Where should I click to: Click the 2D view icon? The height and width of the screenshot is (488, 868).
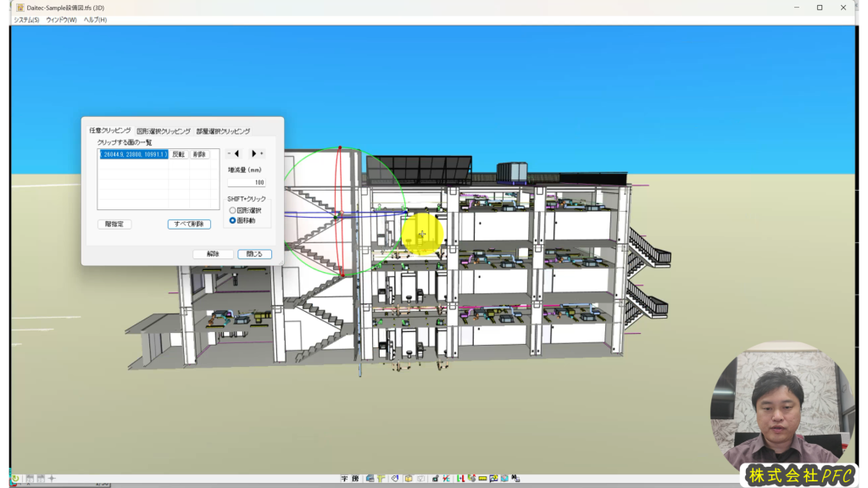(x=30, y=479)
